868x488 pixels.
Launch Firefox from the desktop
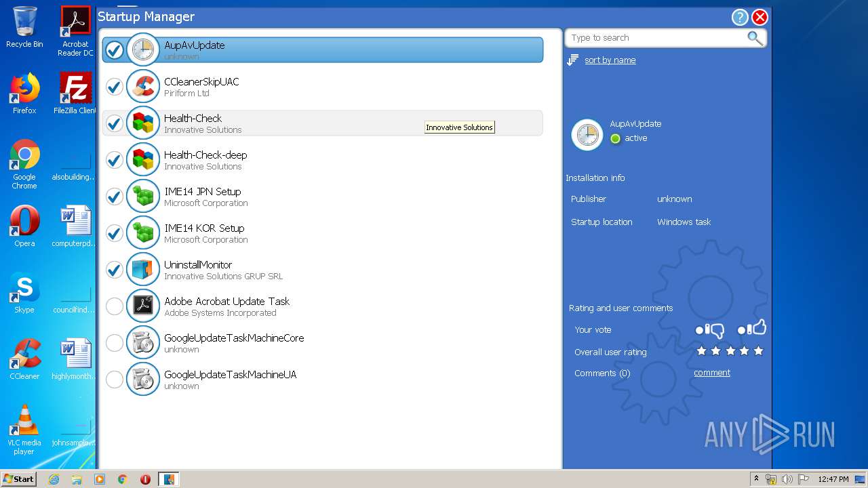pos(24,94)
